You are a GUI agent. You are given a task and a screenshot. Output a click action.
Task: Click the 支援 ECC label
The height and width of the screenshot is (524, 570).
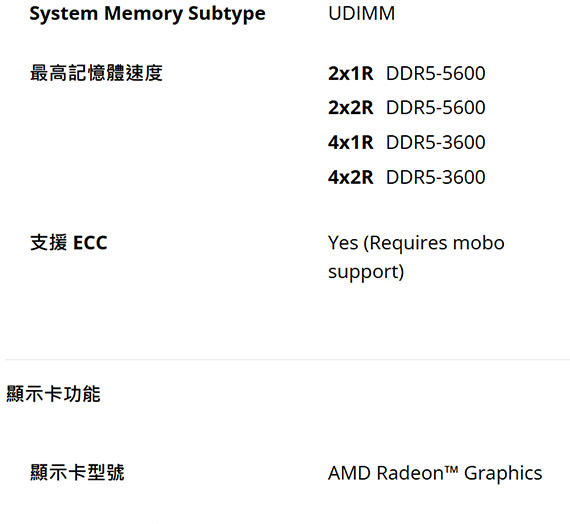click(69, 243)
